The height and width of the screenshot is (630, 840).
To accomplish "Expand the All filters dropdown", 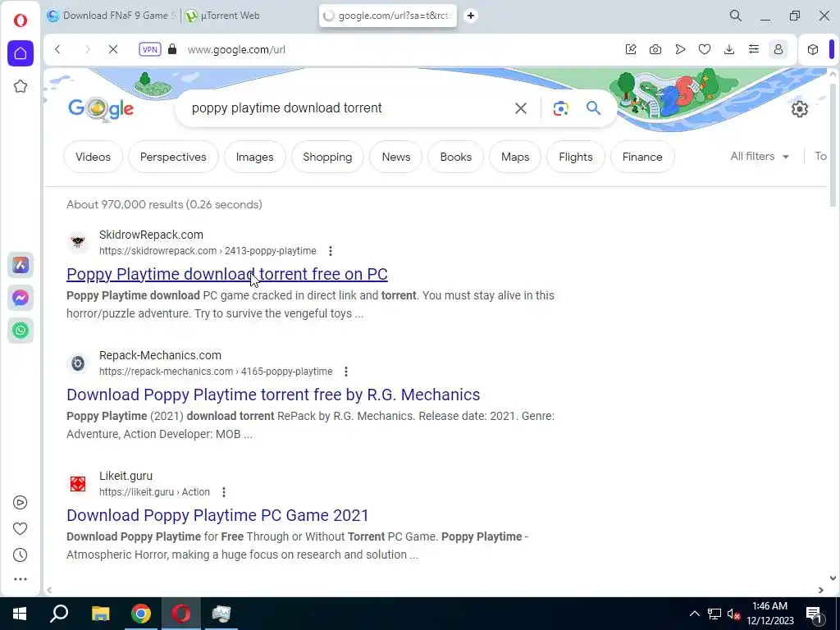I will coord(760,157).
